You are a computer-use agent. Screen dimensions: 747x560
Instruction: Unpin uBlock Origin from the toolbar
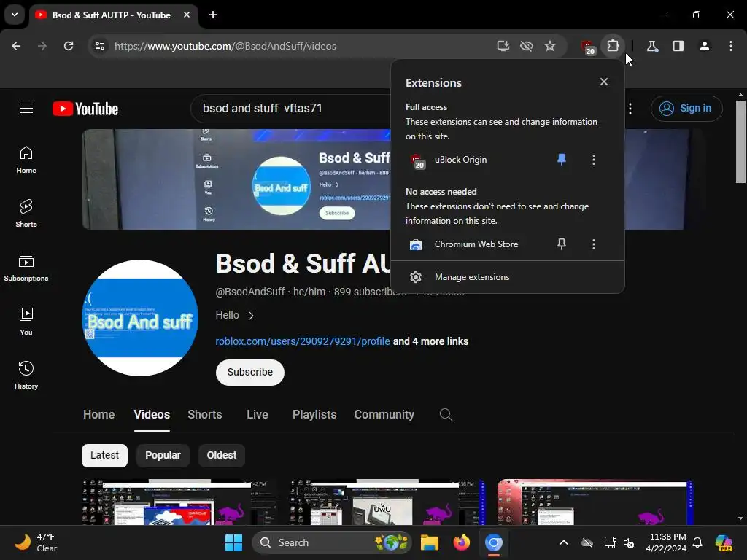pyautogui.click(x=562, y=160)
